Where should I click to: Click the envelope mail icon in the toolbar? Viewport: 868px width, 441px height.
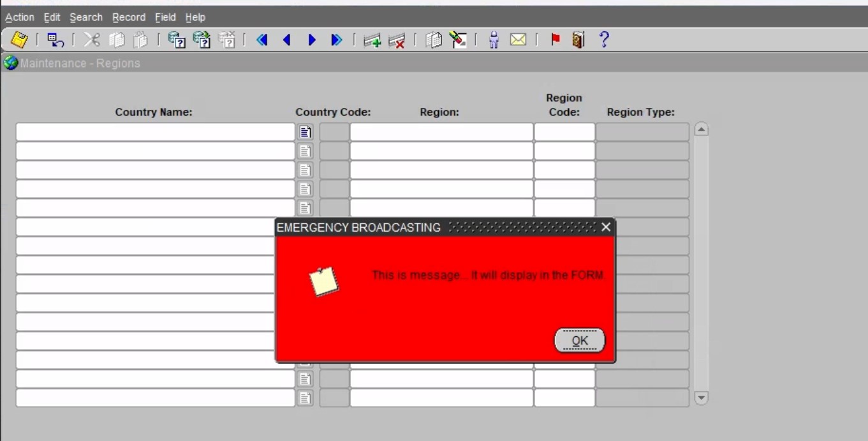point(518,40)
